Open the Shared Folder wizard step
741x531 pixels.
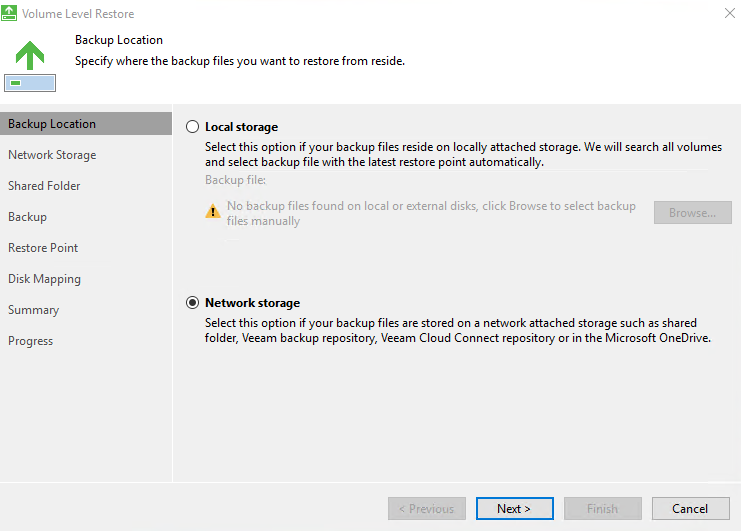(x=44, y=186)
